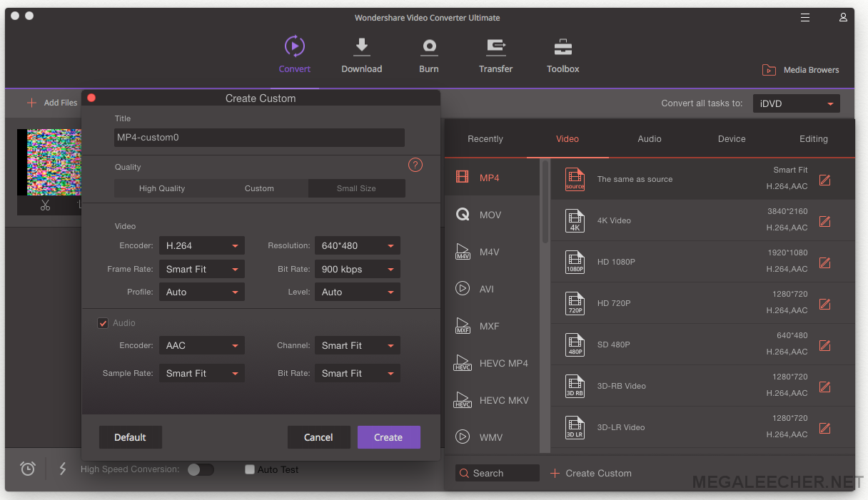Open the Burn section

pyautogui.click(x=429, y=54)
